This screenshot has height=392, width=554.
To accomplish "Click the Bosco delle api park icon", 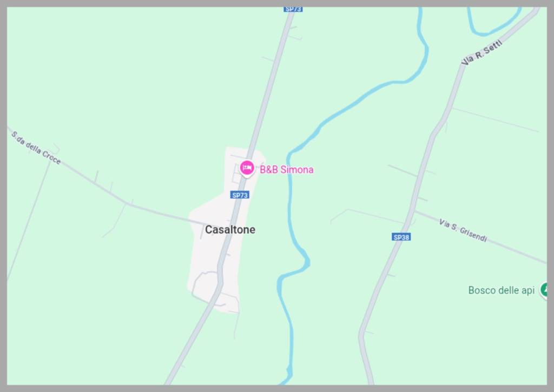I will (x=544, y=290).
